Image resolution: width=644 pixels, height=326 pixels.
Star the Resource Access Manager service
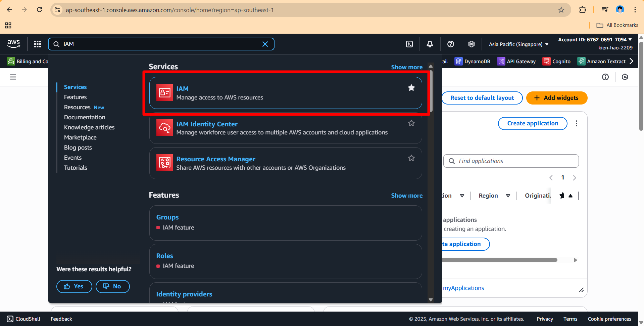click(x=411, y=158)
